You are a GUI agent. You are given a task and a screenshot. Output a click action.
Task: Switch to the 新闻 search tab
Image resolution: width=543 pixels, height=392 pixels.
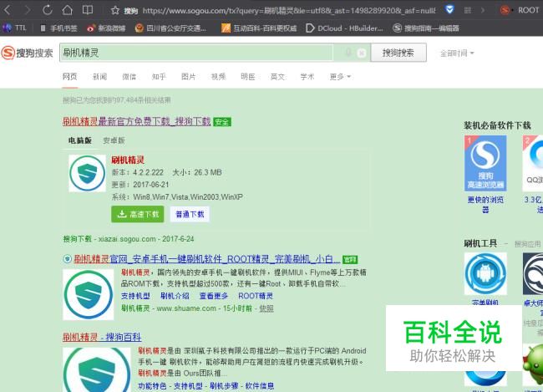point(99,77)
